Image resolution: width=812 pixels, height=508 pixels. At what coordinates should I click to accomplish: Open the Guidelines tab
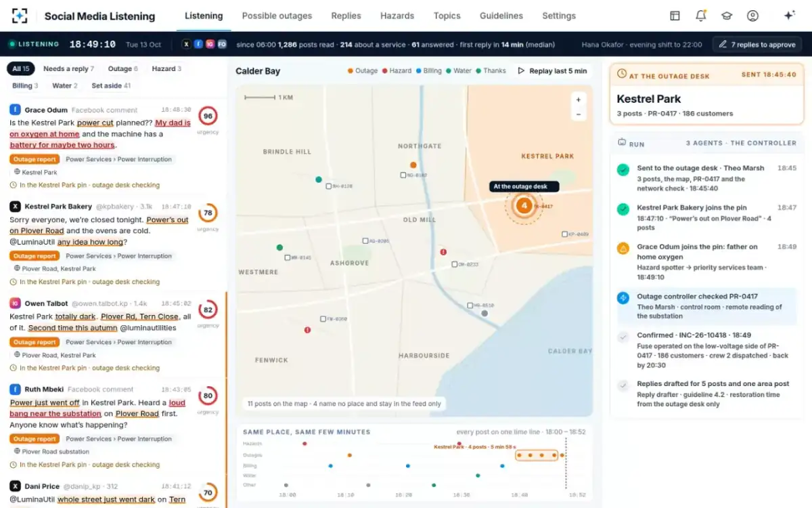(501, 16)
